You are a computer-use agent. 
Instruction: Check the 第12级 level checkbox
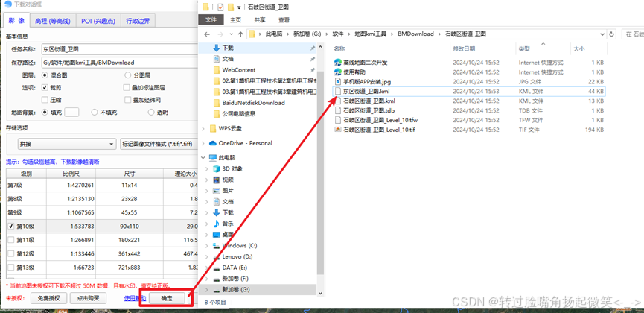coord(11,254)
